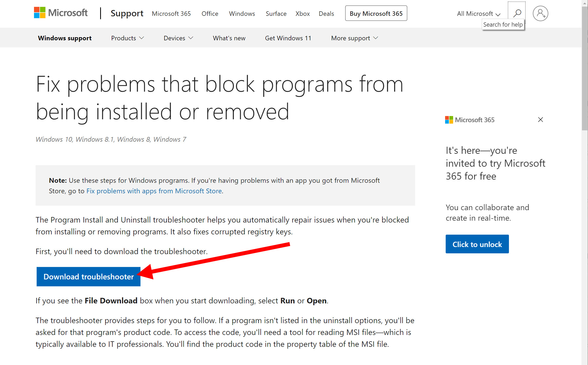Go to the Windows nav item
The height and width of the screenshot is (365, 588).
(x=242, y=14)
